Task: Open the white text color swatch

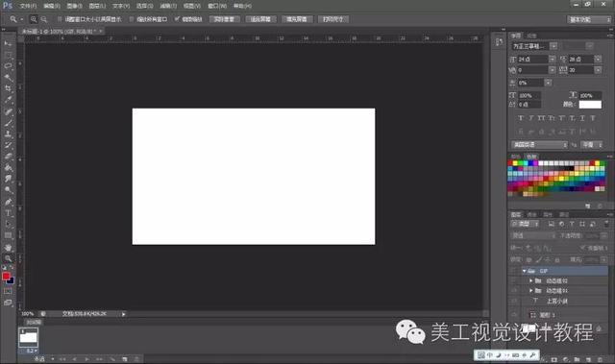Action: click(x=590, y=105)
